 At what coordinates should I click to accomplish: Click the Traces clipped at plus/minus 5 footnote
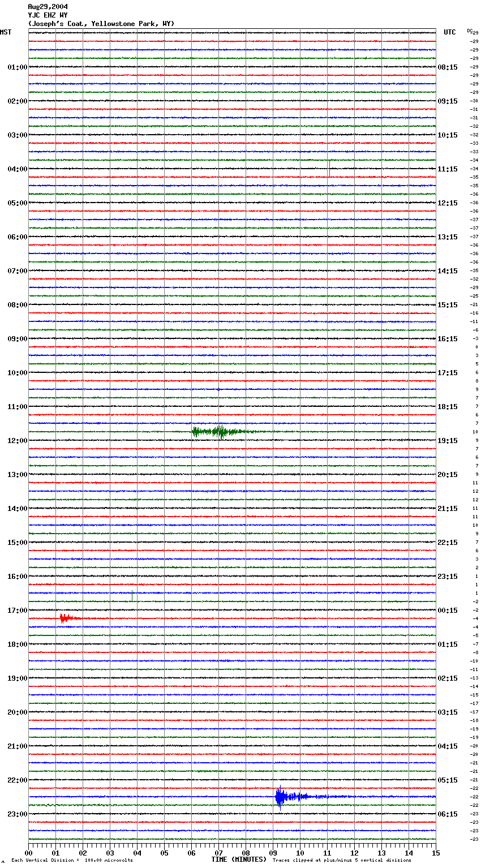pos(342,861)
